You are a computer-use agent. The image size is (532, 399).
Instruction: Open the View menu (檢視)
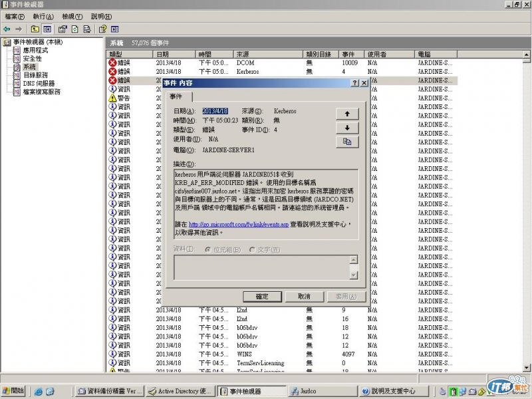pos(72,16)
